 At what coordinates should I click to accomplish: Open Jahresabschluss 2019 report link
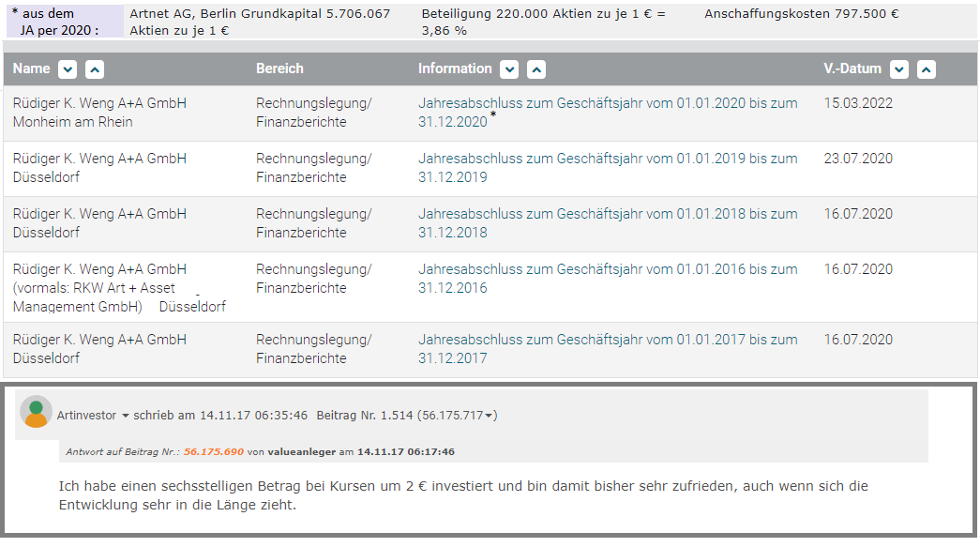(607, 159)
